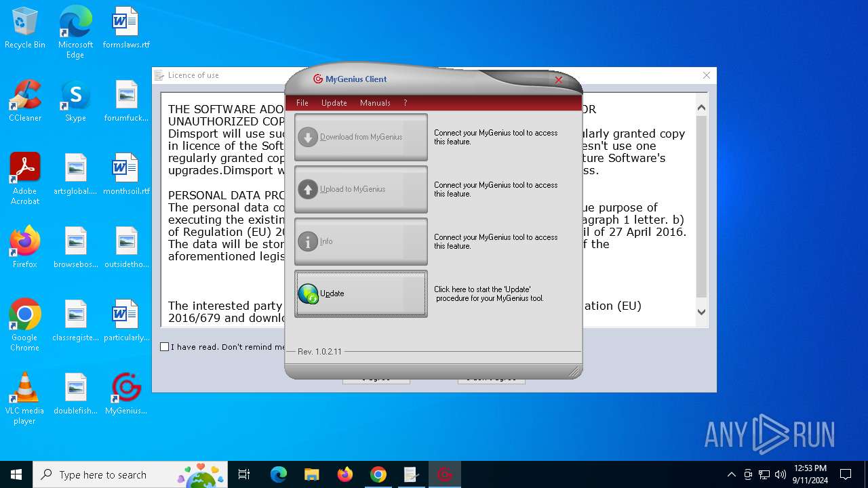Click the Upload to MyGenius button

361,189
